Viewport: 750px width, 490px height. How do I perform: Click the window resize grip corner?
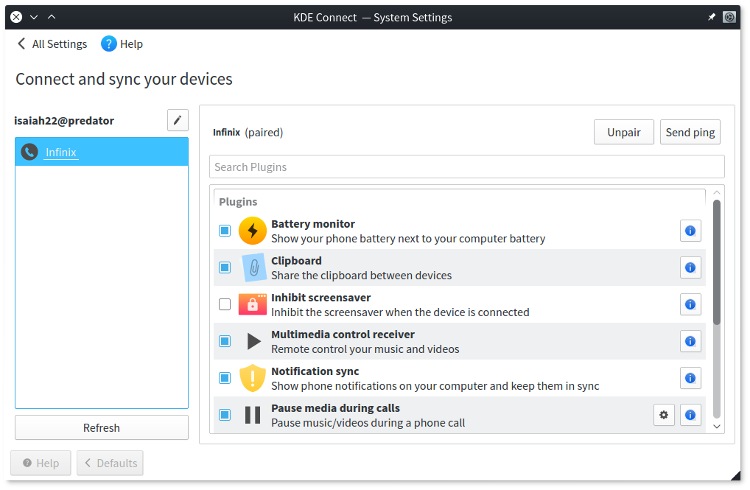pos(735,475)
